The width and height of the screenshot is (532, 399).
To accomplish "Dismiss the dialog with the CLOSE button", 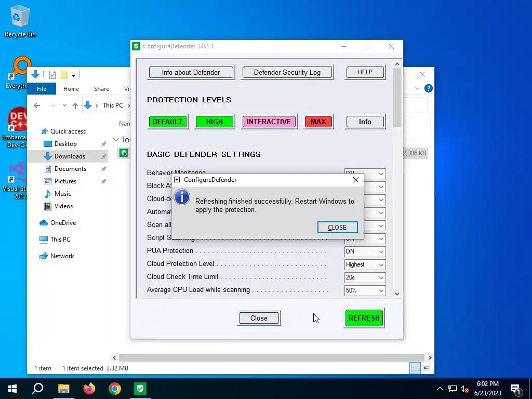I will point(337,228).
